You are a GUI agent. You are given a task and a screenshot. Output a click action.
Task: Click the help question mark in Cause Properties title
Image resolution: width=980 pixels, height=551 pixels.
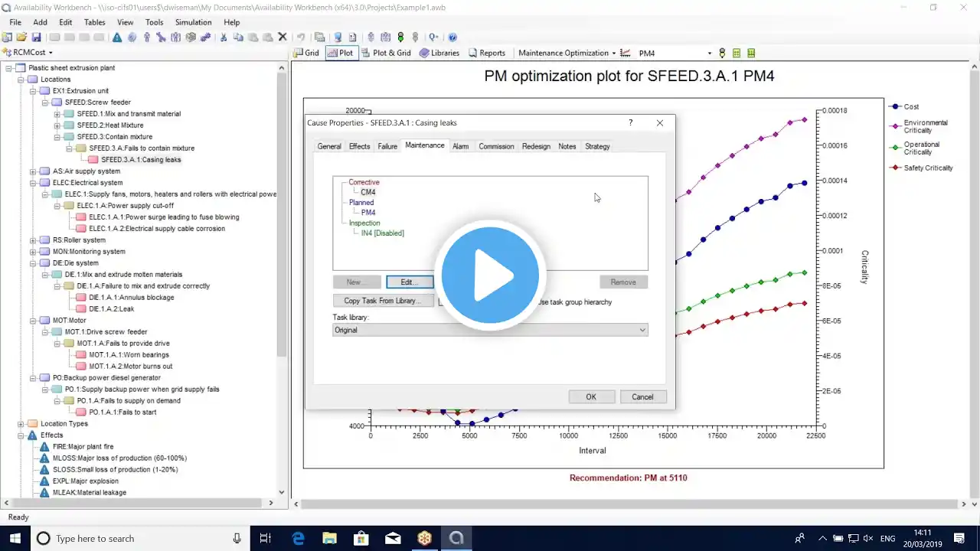pyautogui.click(x=631, y=122)
